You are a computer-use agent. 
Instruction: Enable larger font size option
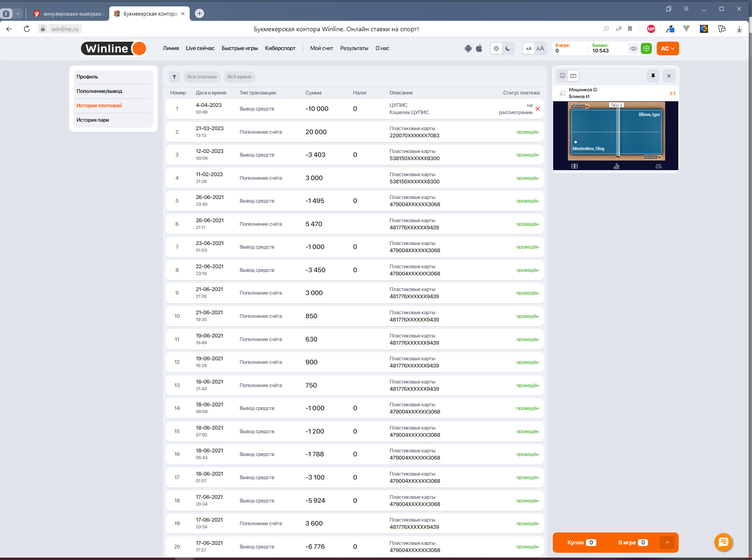pyautogui.click(x=540, y=48)
